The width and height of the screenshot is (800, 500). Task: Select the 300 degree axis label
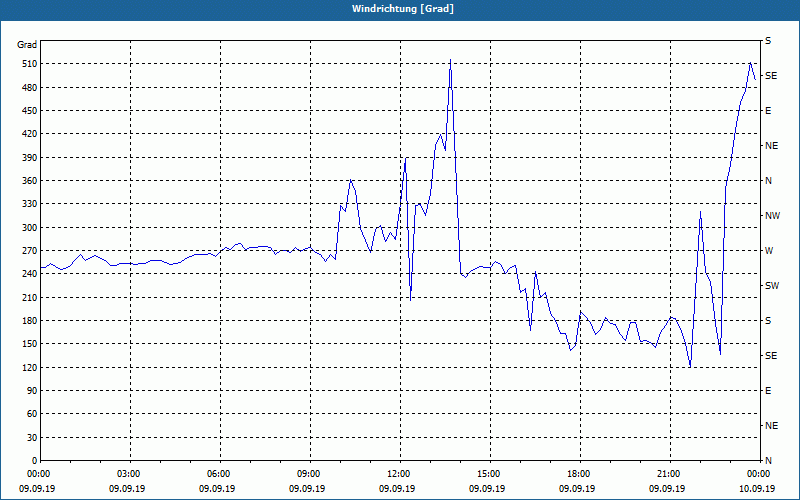(x=30, y=228)
